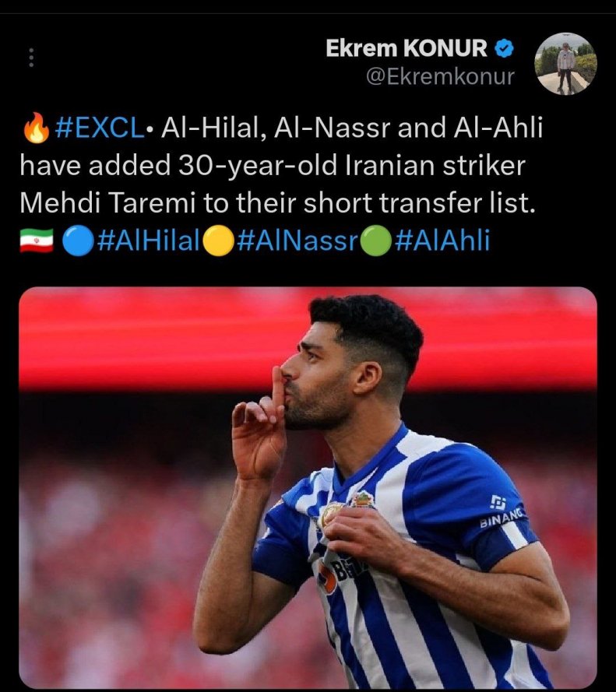Open the #EXCL hashtag
This screenshot has width=616, height=692.
(x=100, y=128)
